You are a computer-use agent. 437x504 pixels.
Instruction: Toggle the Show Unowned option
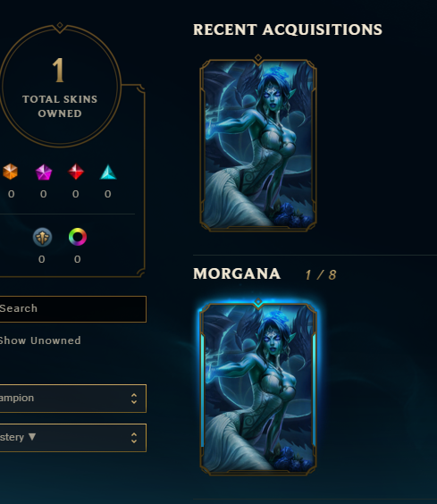tap(40, 340)
